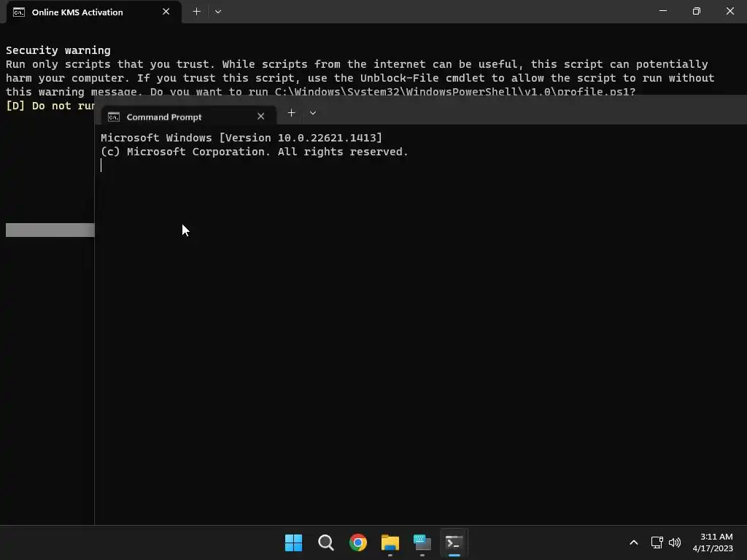Launch Google Chrome from the taskbar
Screen dimensions: 747x560
[x=357, y=542]
